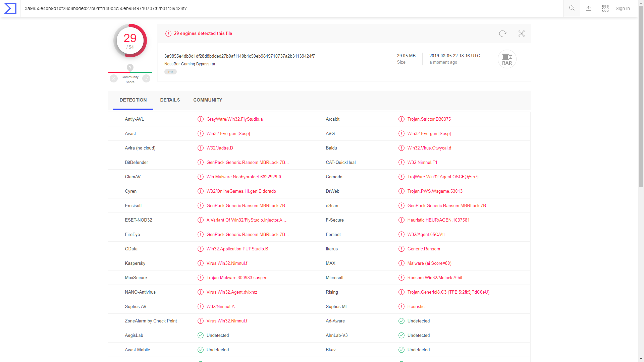
Task: Click 'Ransom:Win32/Molock.A!bit' Microsoft result
Action: tap(435, 278)
